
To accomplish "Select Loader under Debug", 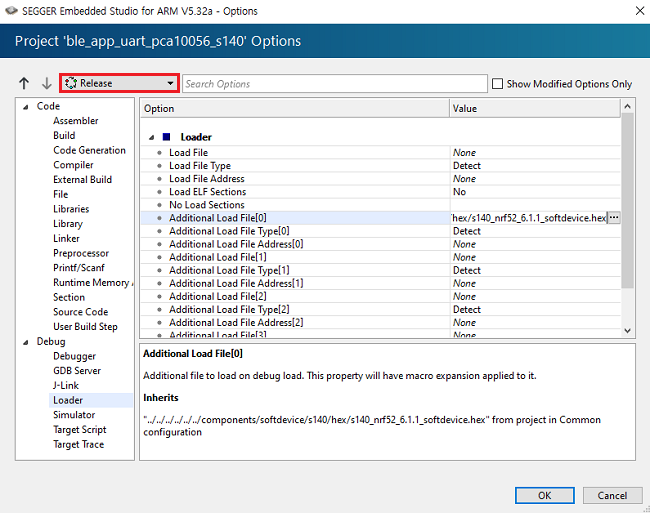I will point(68,400).
